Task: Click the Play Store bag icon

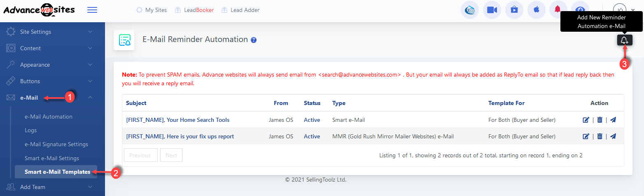Action: tap(514, 10)
